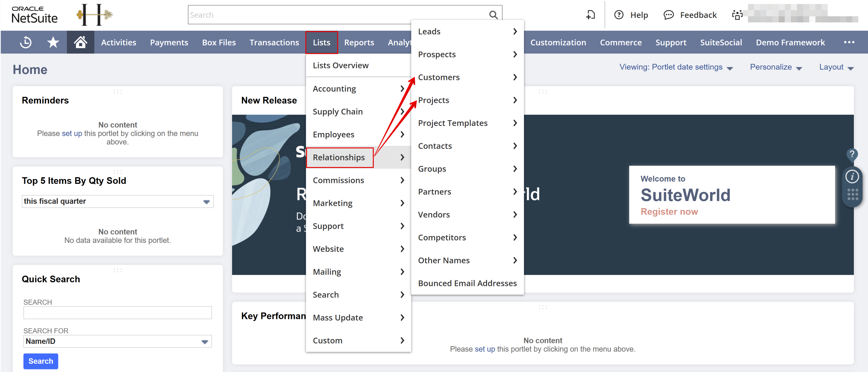Image resolution: width=868 pixels, height=372 pixels.
Task: Go to Home via house icon
Action: click(x=81, y=42)
